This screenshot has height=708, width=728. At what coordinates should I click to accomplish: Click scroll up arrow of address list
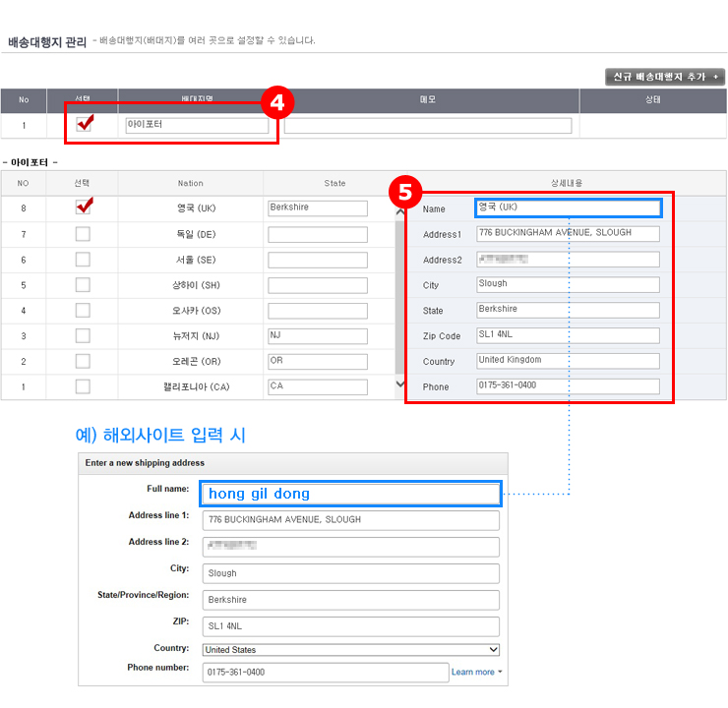[x=399, y=212]
